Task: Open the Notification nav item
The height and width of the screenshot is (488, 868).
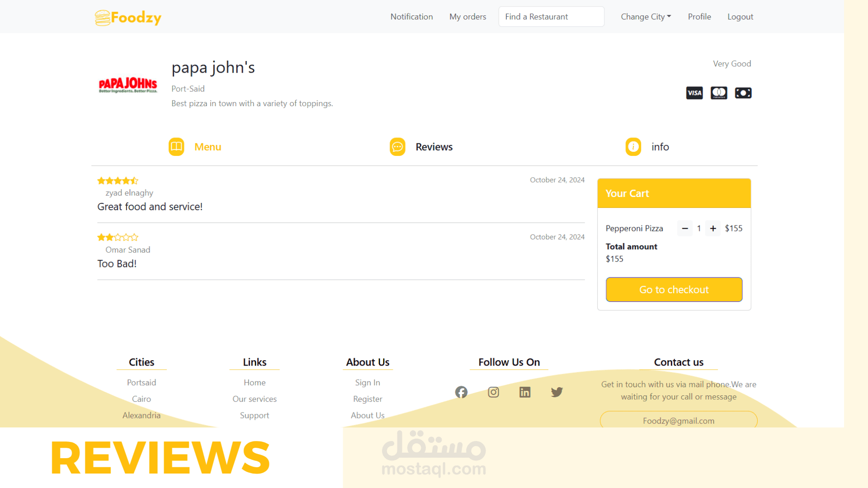Action: (411, 17)
